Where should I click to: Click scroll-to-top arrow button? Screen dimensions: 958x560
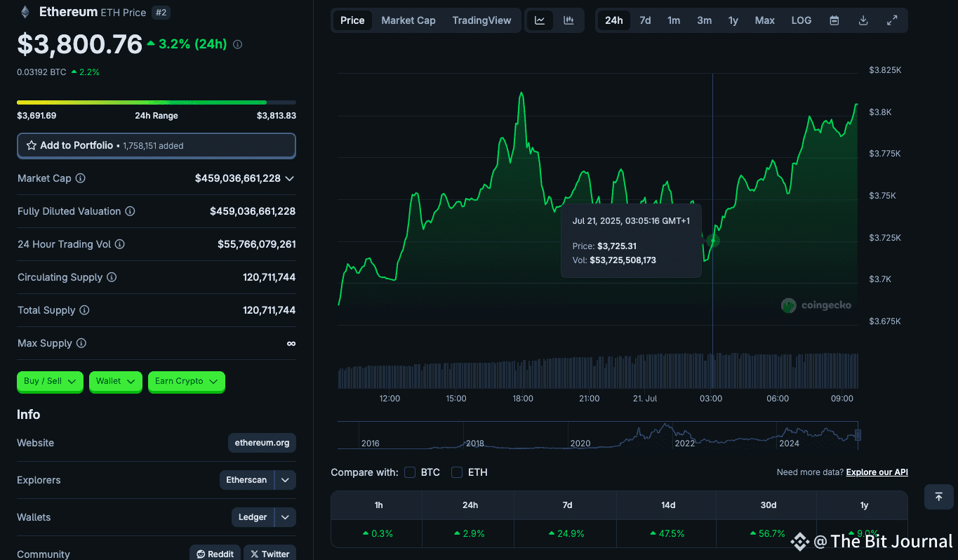[x=939, y=497]
